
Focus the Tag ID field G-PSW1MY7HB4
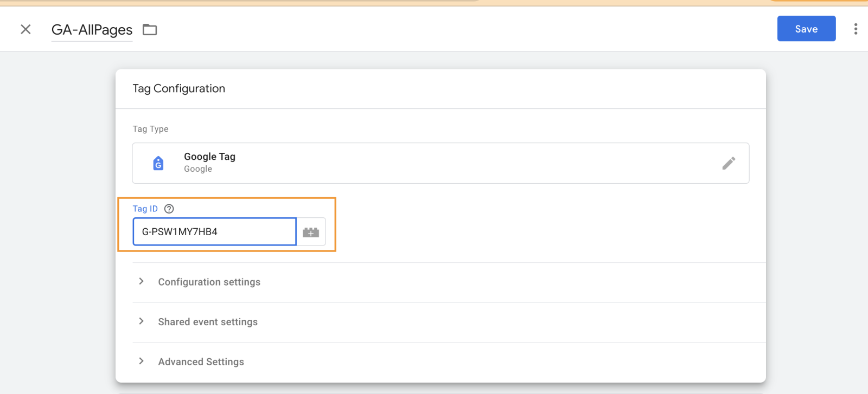pos(214,231)
